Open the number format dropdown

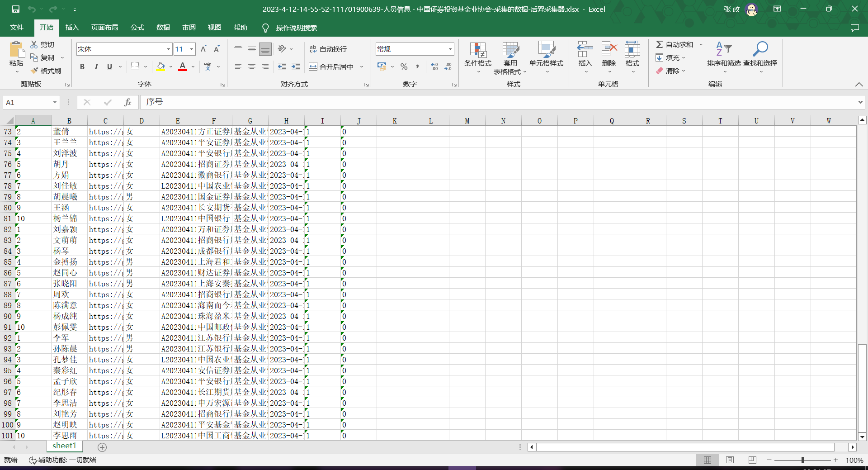pos(450,49)
